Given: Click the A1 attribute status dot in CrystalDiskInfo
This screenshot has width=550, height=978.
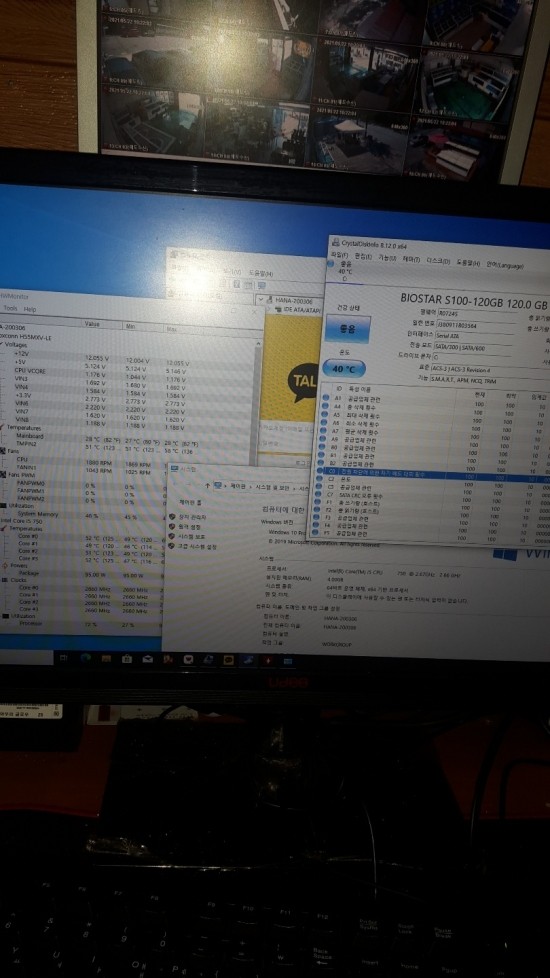Looking at the screenshot, I should (x=324, y=397).
